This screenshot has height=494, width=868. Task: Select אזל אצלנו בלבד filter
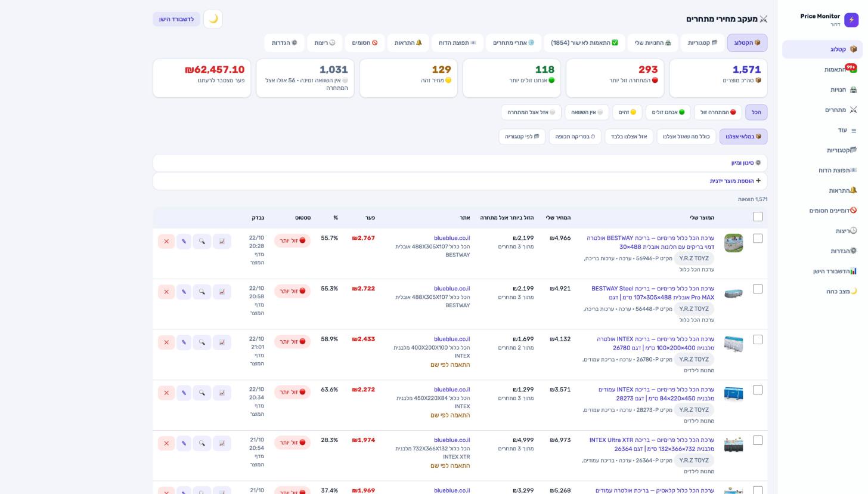pyautogui.click(x=629, y=137)
